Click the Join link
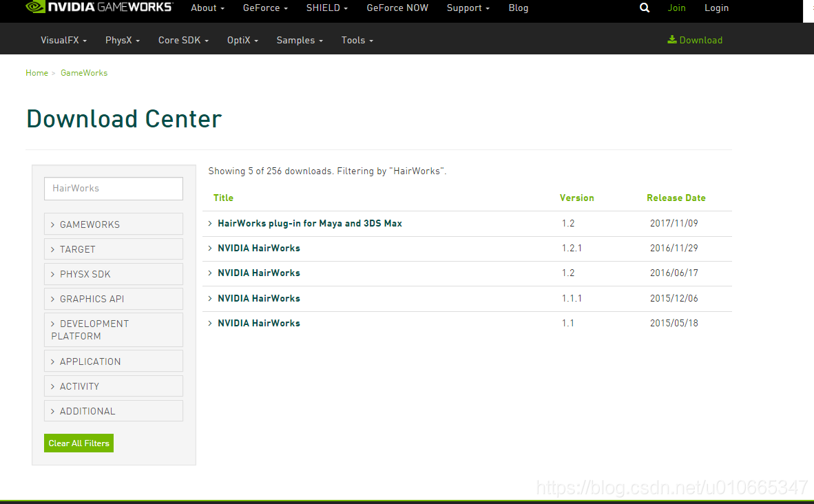Image resolution: width=814 pixels, height=504 pixels. (676, 8)
